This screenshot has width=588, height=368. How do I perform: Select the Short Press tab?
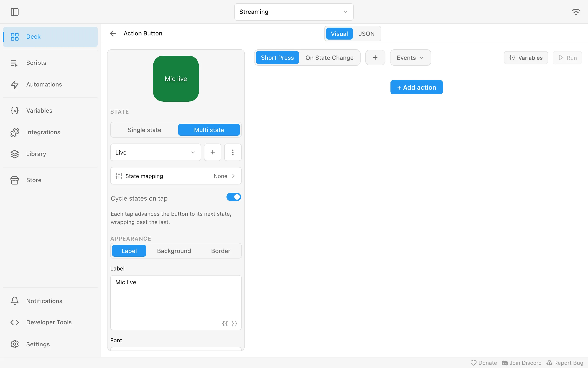click(277, 58)
